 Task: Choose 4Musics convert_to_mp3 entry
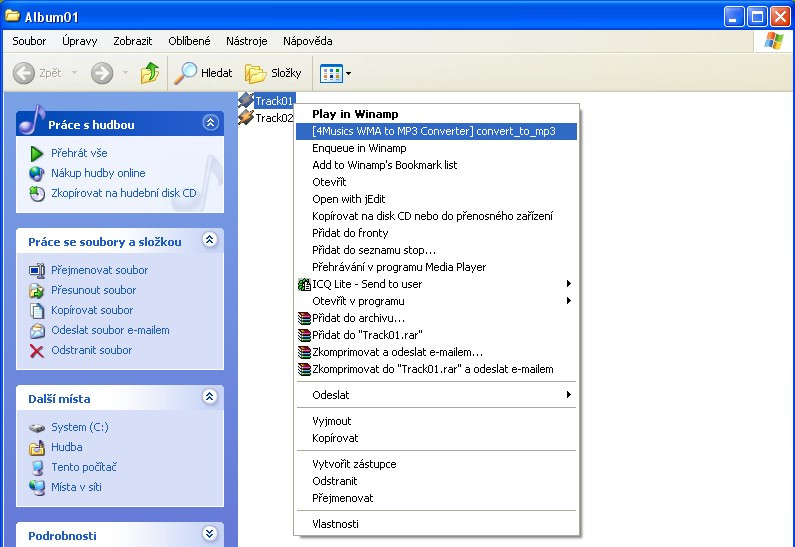436,131
